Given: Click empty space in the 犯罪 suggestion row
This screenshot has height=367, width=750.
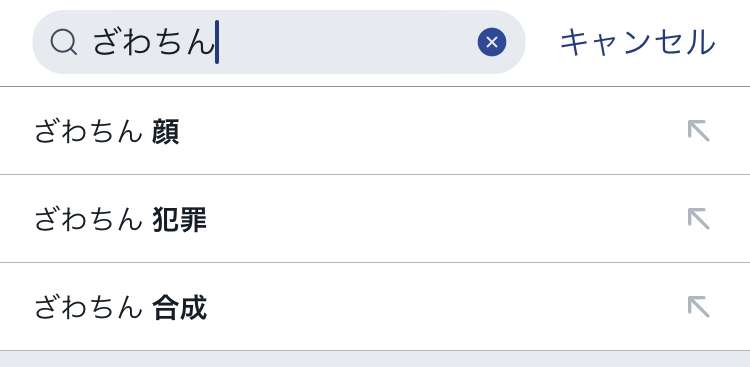Looking at the screenshot, I should point(445,219).
